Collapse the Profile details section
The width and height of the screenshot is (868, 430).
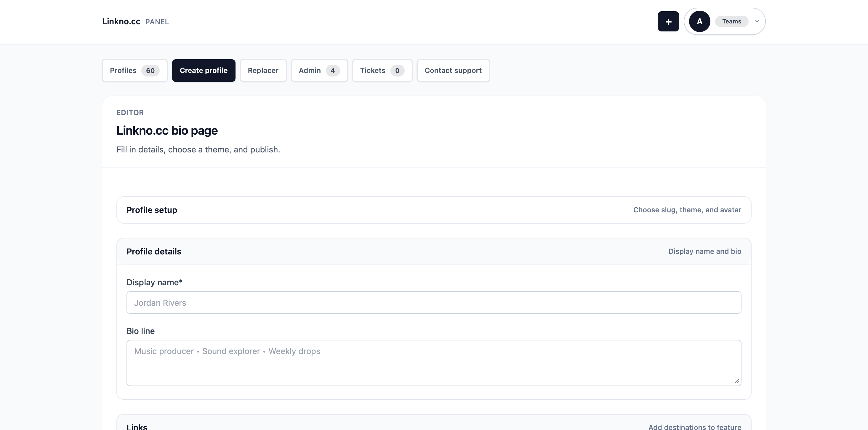tap(434, 251)
